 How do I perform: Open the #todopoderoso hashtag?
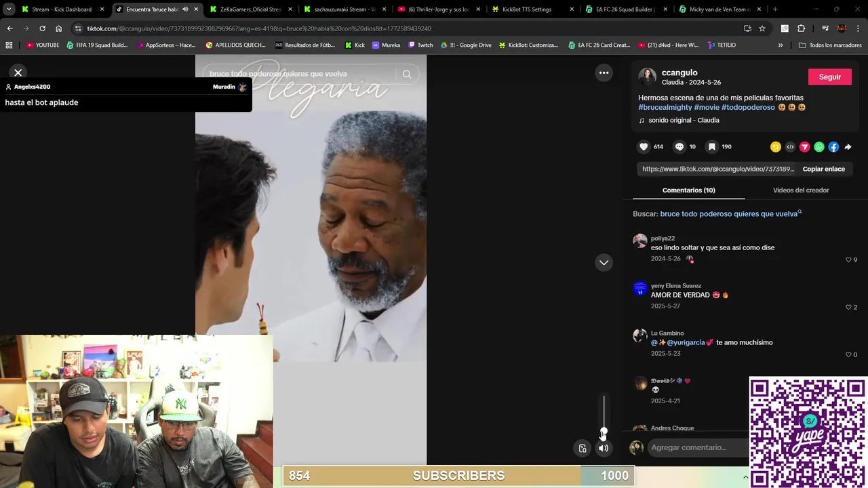[748, 107]
